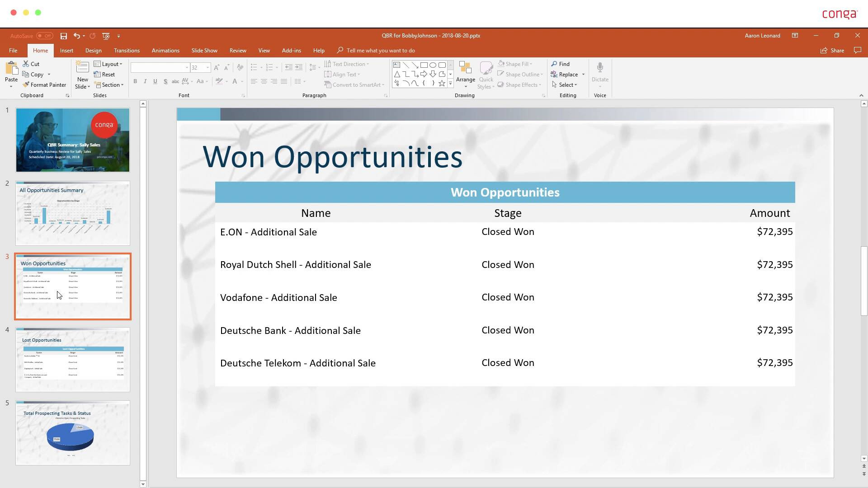
Task: Click the Share button
Action: point(832,51)
